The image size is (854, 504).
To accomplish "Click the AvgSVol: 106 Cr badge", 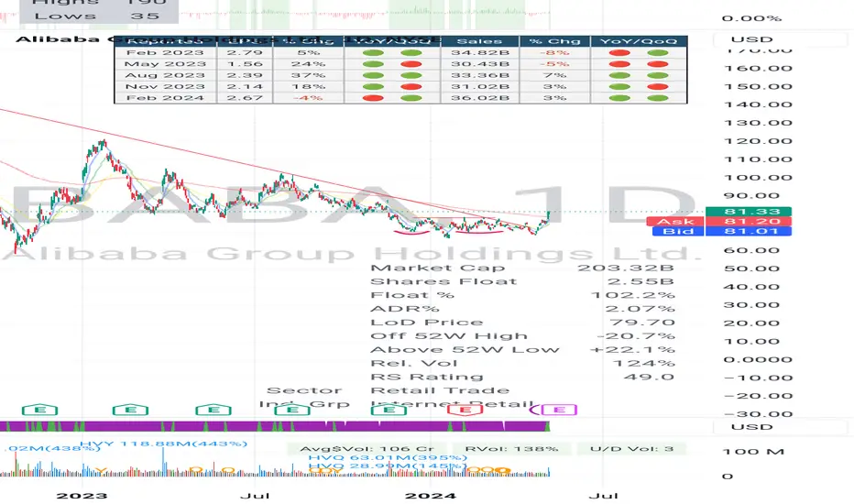I will (x=367, y=449).
